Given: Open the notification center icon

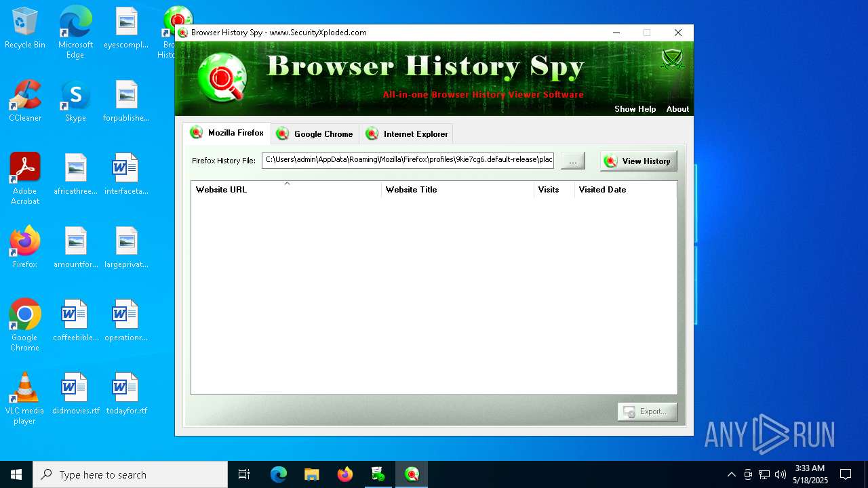Looking at the screenshot, I should point(846,474).
